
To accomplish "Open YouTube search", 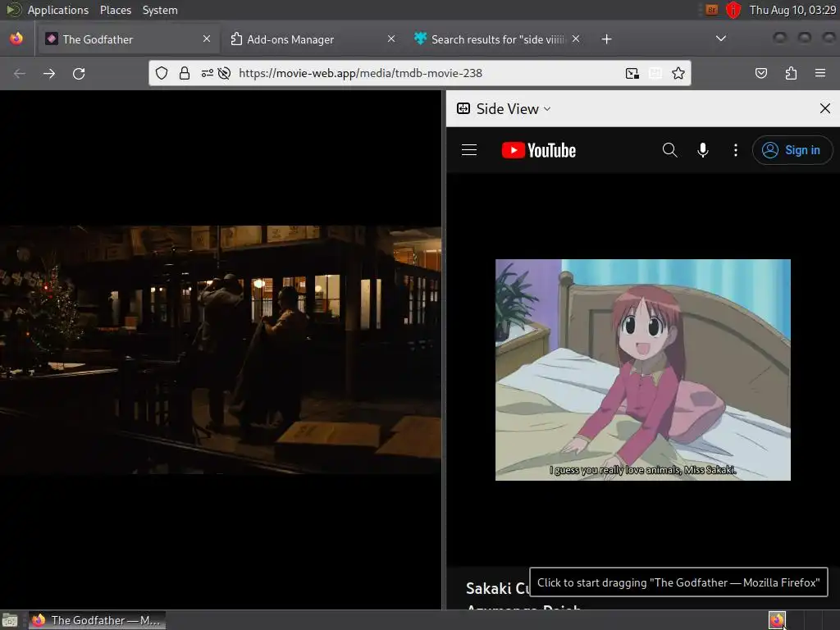I will 669,150.
